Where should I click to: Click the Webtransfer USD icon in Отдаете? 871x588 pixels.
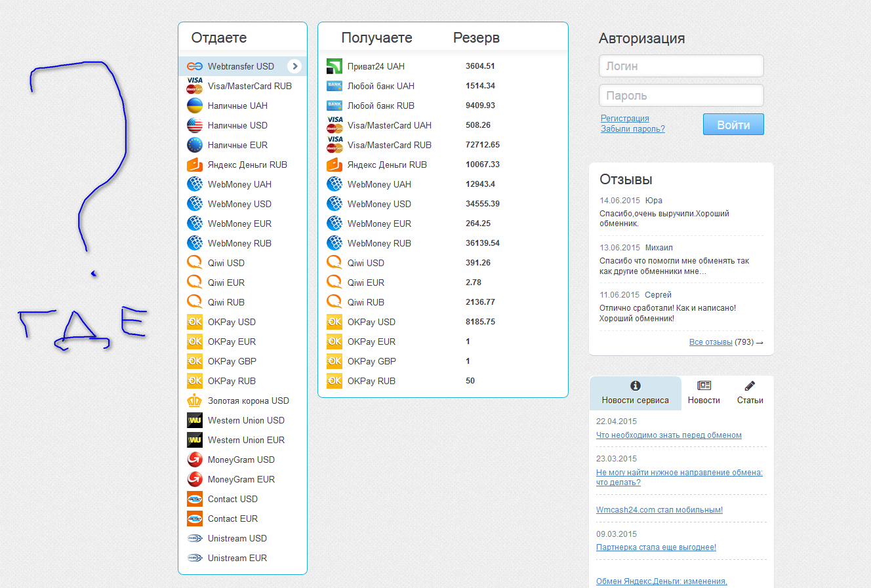click(195, 66)
